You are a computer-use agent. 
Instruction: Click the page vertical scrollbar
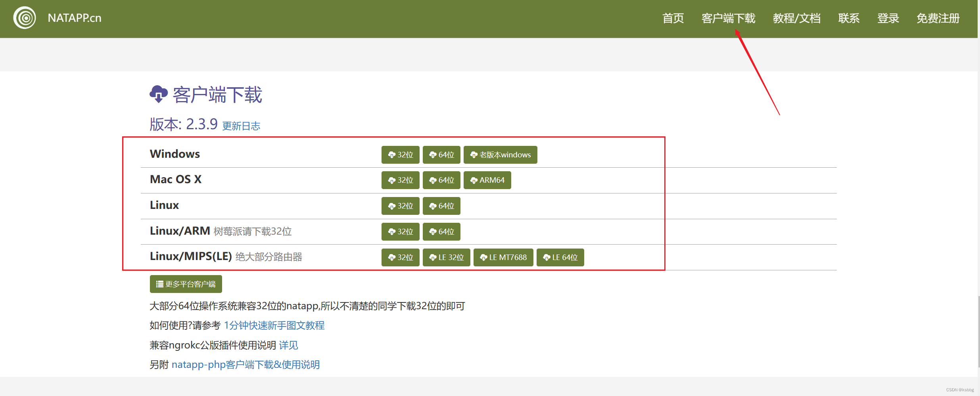(x=978, y=332)
